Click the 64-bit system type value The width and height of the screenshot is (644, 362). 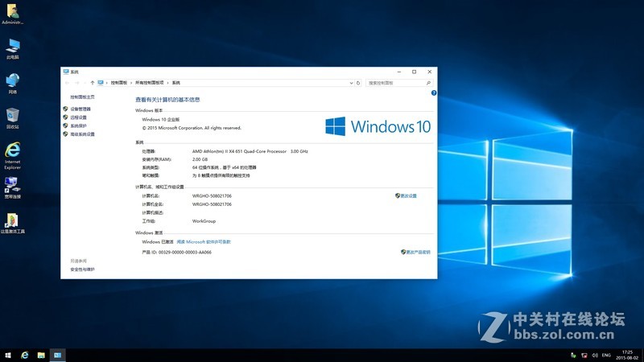[x=225, y=167]
